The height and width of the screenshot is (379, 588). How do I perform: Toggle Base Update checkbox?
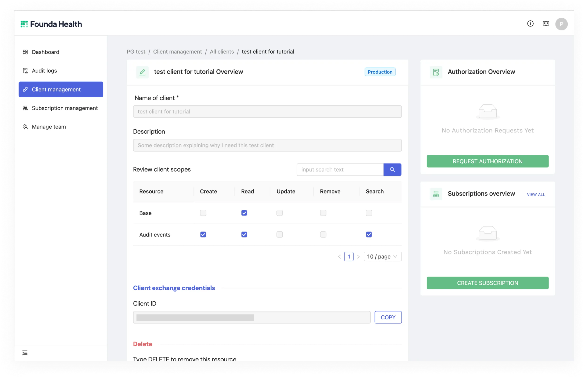[x=279, y=213]
